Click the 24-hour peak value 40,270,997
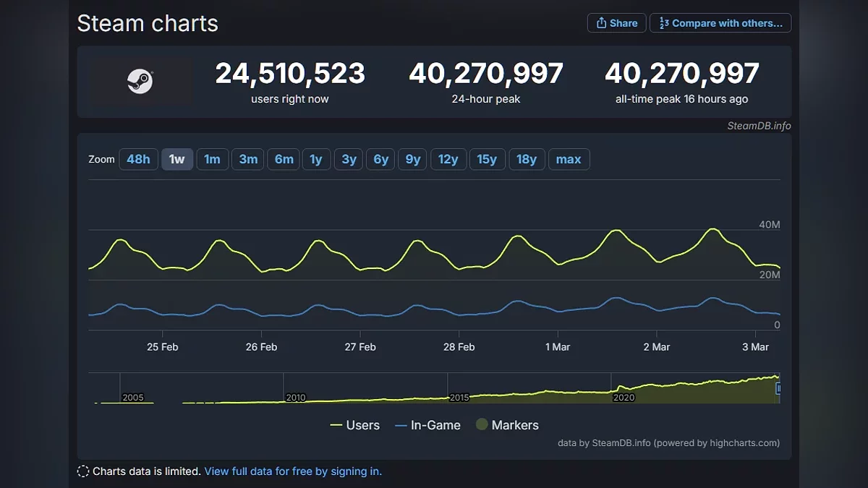Image resolution: width=868 pixels, height=488 pixels. coord(486,74)
